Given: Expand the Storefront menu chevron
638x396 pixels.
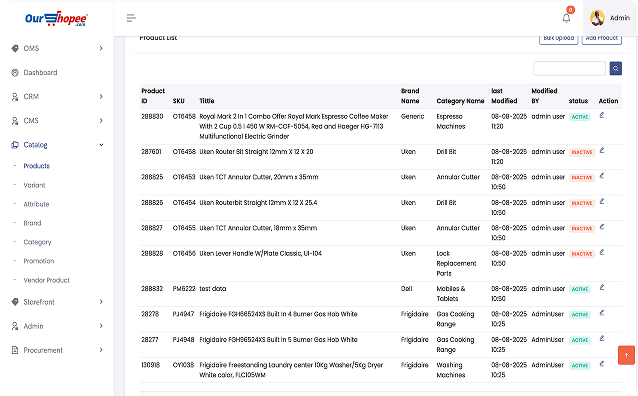Looking at the screenshot, I should pyautogui.click(x=101, y=302).
